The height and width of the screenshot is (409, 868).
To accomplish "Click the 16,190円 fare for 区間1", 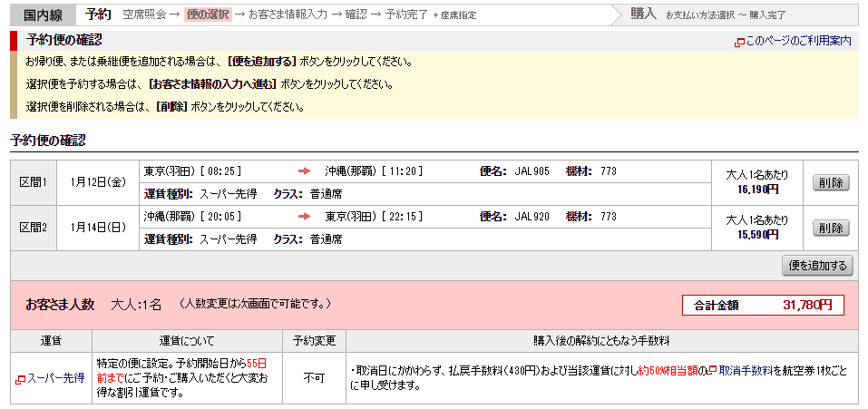I will [x=758, y=190].
